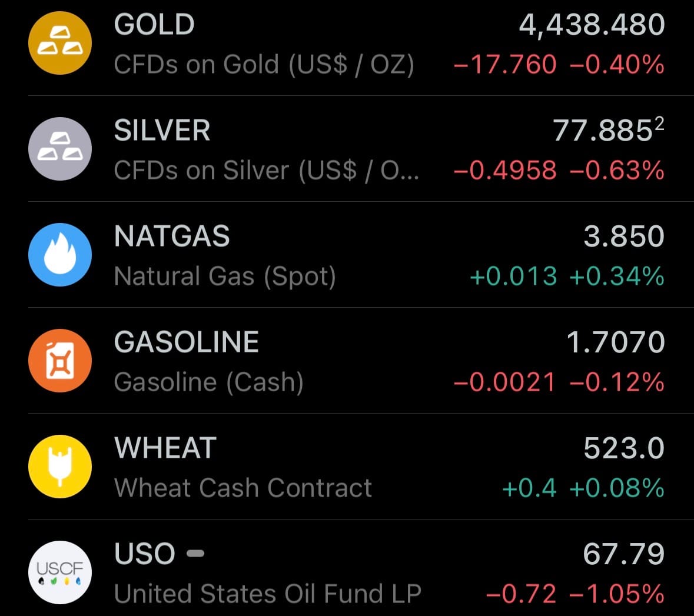Viewport: 694px width, 616px height.
Task: Select the GASOLINE ticker label
Action: pyautogui.click(x=187, y=342)
